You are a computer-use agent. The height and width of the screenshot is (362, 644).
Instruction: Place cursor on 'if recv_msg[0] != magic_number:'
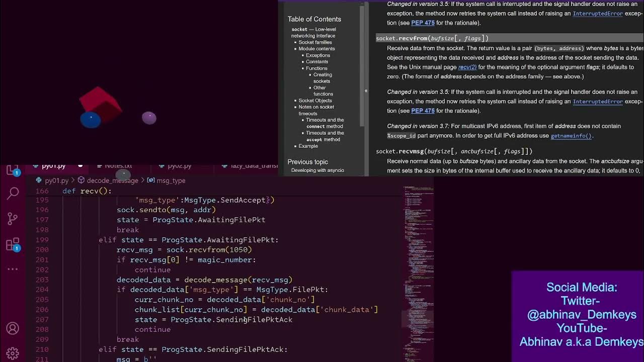click(x=186, y=260)
